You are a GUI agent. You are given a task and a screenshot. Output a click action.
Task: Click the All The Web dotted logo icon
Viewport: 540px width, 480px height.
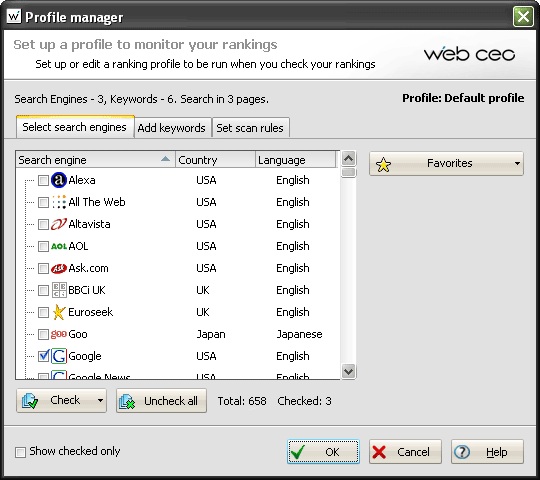click(x=59, y=202)
